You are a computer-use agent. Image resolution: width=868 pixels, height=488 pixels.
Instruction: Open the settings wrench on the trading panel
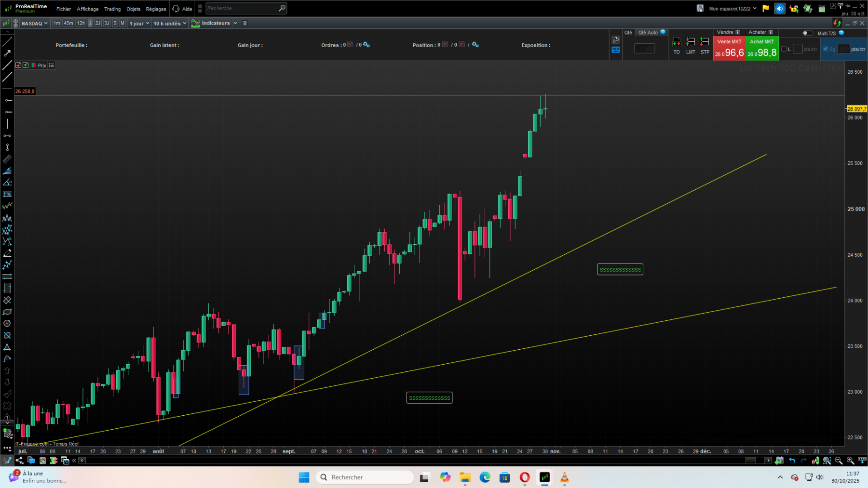click(x=616, y=39)
